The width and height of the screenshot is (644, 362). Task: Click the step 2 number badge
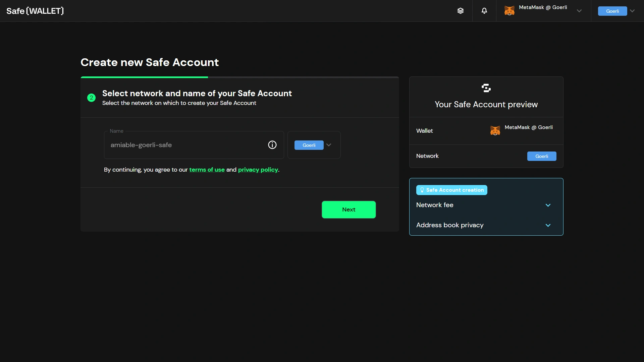pos(91,98)
